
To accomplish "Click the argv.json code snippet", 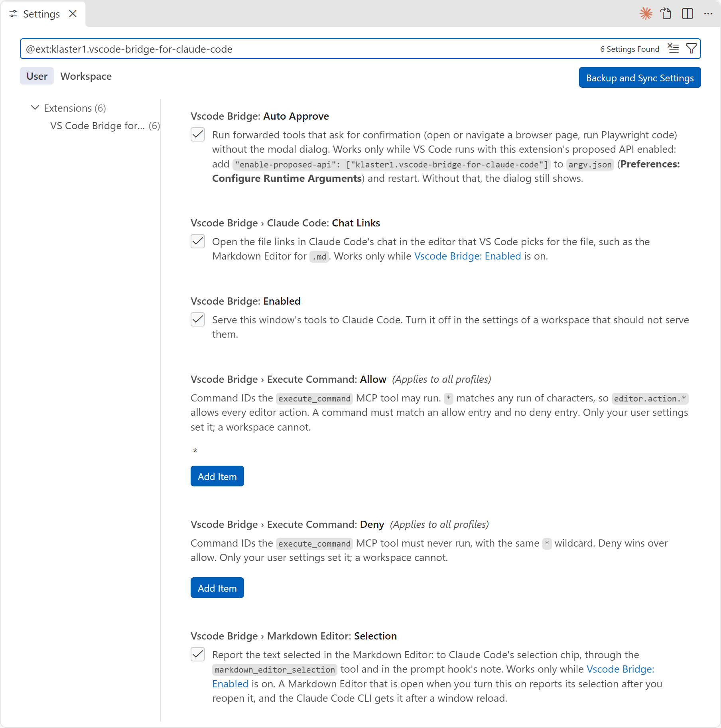I will [590, 165].
